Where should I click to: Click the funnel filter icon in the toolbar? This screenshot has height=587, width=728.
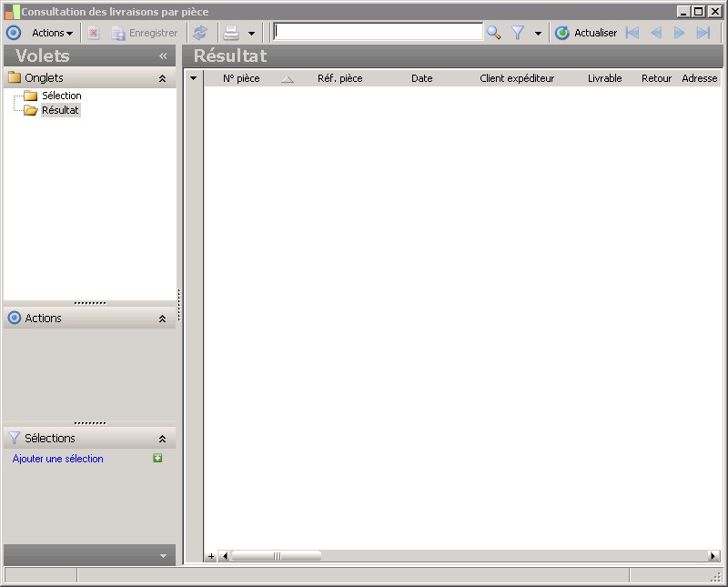pyautogui.click(x=518, y=33)
